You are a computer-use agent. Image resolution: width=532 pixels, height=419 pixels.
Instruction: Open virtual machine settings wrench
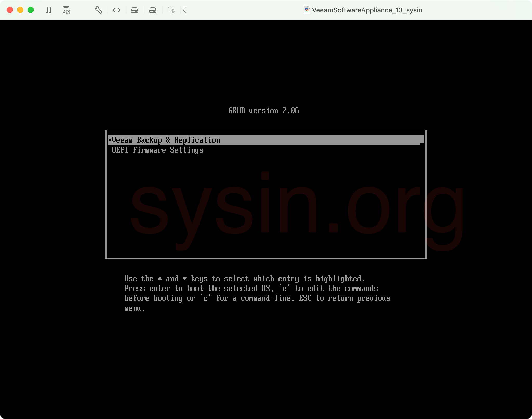pos(98,10)
